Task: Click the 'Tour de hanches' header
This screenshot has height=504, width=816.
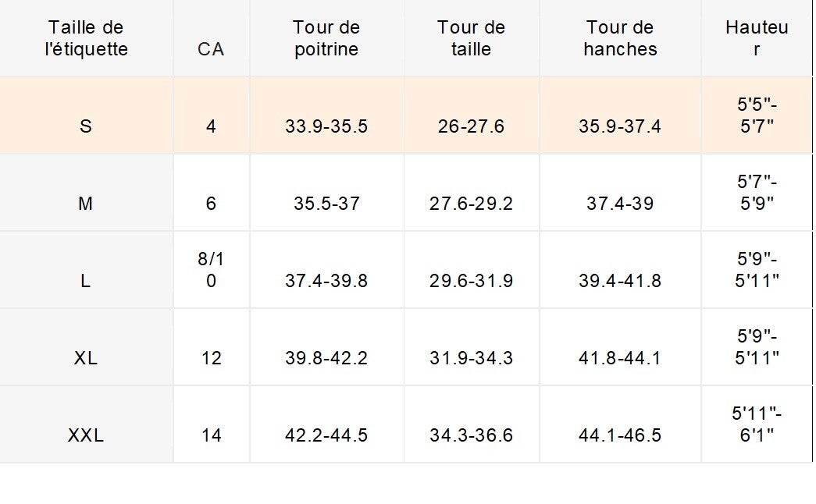Action: pos(620,38)
